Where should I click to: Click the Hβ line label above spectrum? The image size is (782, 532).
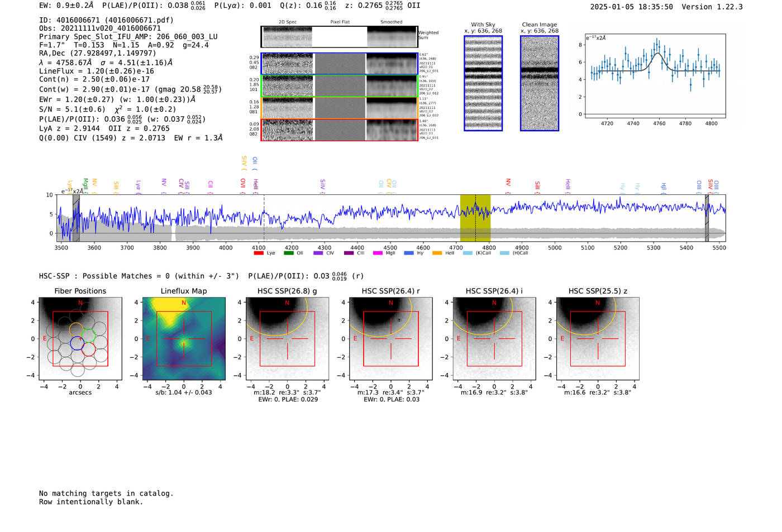664,188
